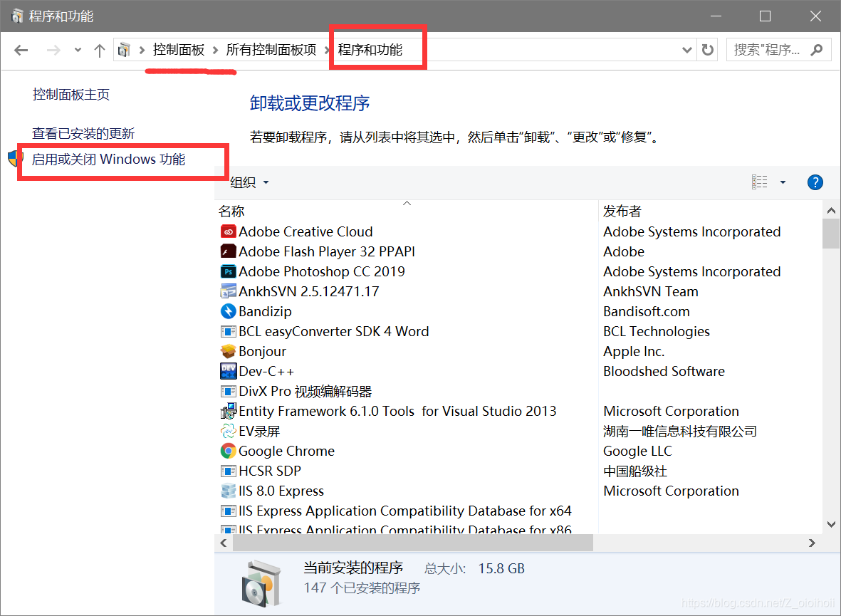Click the BCL easyConverter SDK icon

point(229,332)
